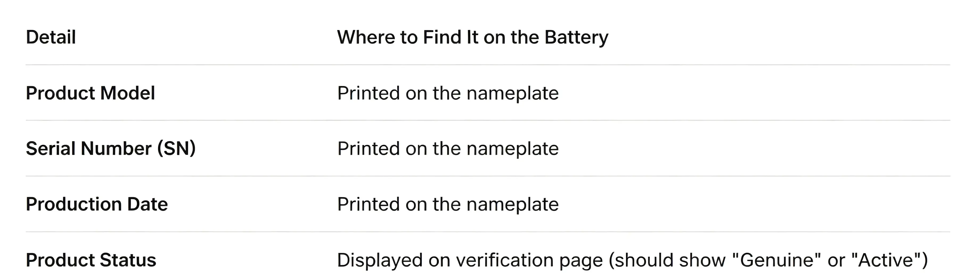This screenshot has width=980, height=279.
Task: Select the "Serial Number (SN)" row label
Action: tap(111, 148)
